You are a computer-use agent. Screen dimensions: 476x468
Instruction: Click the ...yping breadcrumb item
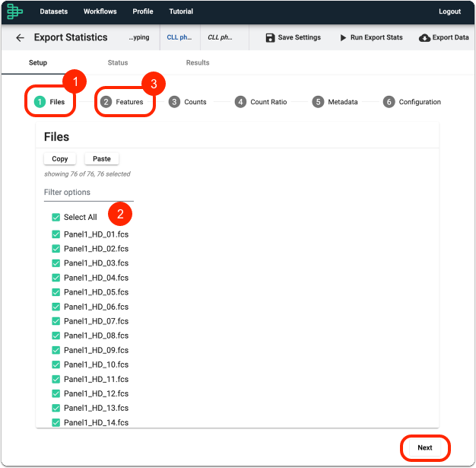tap(139, 38)
